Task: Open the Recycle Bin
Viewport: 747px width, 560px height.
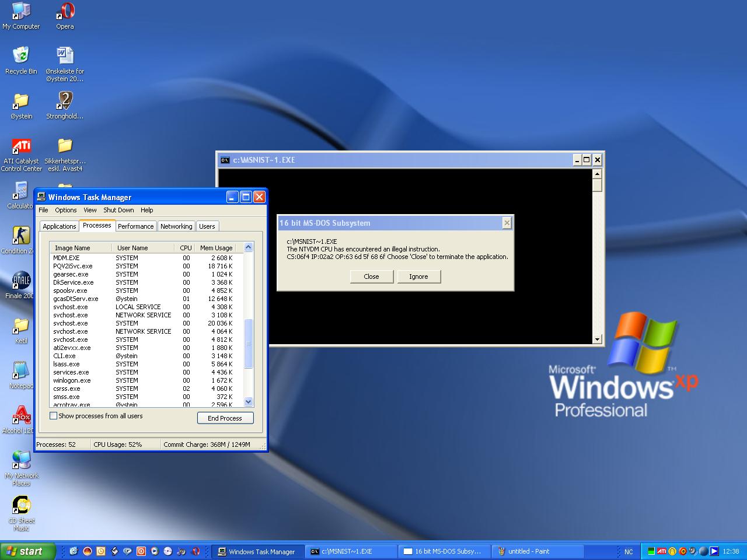Action: point(21,61)
